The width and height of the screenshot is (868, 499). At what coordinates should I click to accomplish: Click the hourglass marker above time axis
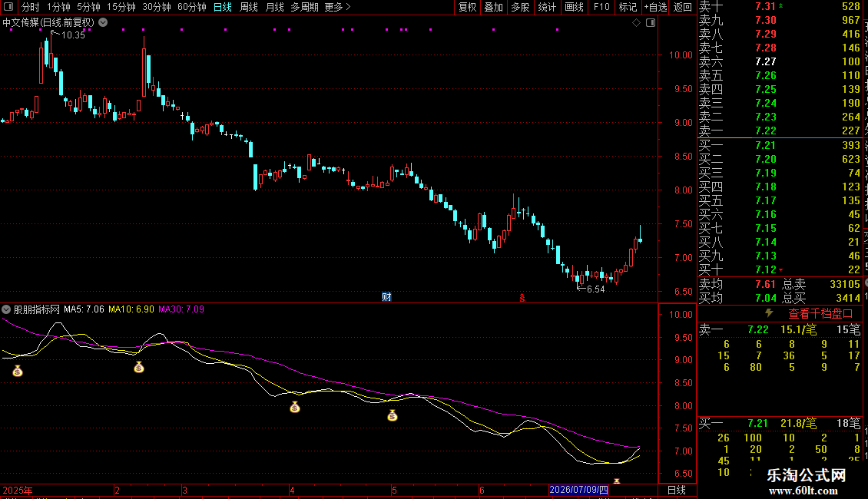point(617,481)
